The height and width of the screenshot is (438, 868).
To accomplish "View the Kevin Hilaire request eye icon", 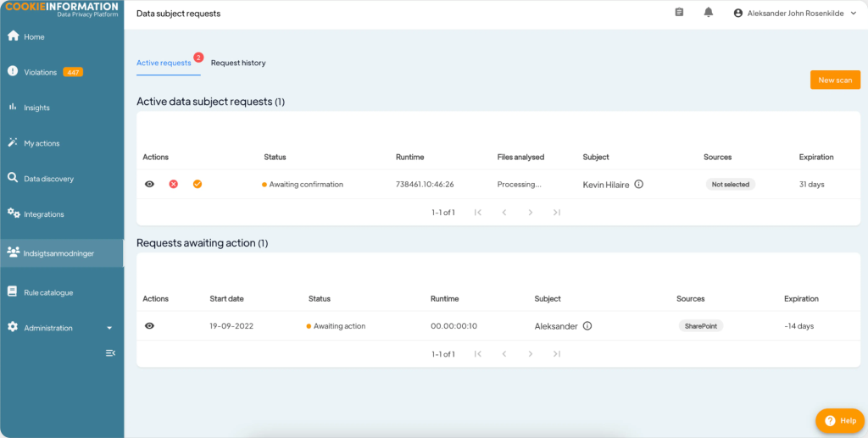I will (x=149, y=184).
